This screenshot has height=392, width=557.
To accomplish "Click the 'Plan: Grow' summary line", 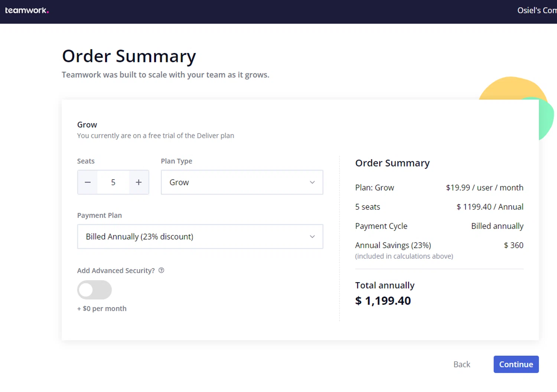I will (x=374, y=188).
